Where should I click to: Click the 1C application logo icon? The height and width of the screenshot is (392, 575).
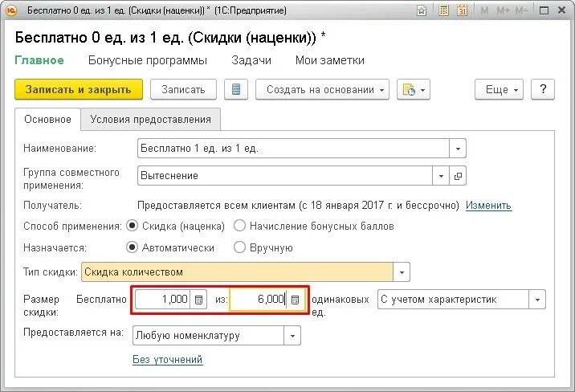point(11,10)
